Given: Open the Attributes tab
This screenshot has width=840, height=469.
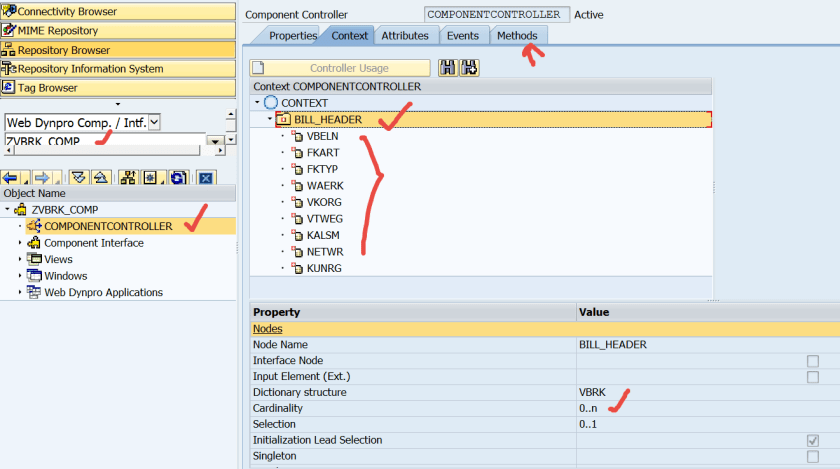Looking at the screenshot, I should (x=404, y=36).
